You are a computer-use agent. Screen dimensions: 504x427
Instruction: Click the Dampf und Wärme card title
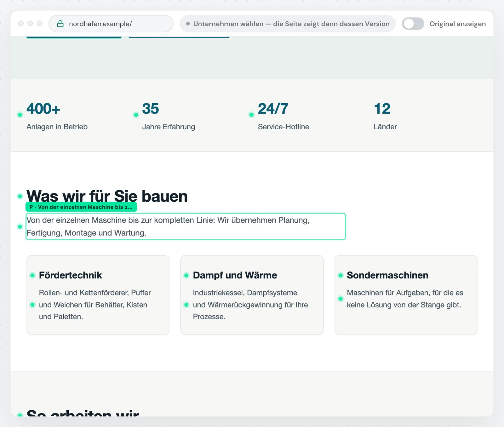point(235,275)
